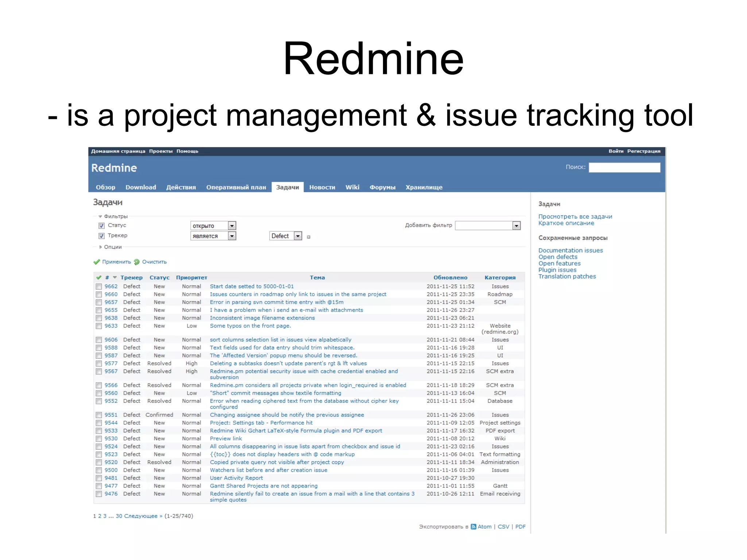Select the Задачи tab
Viewport: 747px width, 560px height.
(287, 187)
